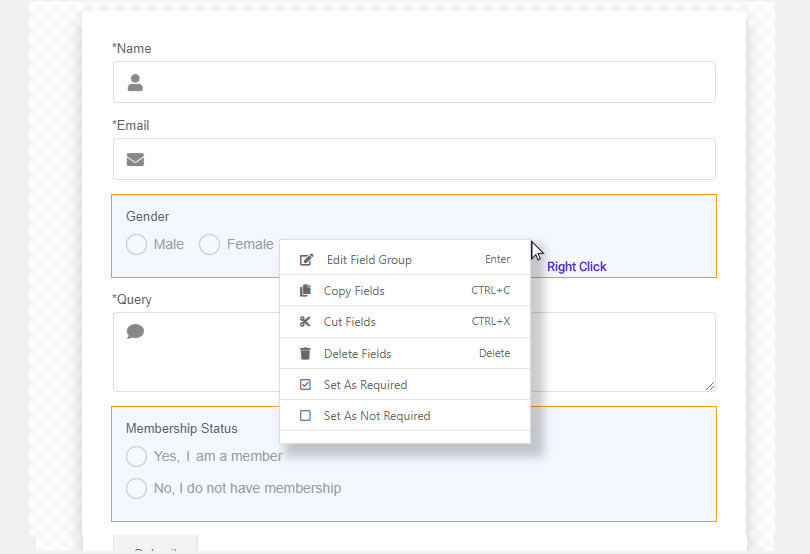Focus the Name input field
The width and height of the screenshot is (810, 554).
414,82
